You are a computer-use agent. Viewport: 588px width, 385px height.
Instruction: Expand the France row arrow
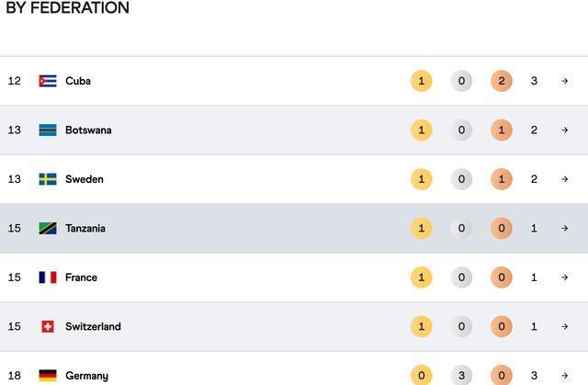point(564,277)
